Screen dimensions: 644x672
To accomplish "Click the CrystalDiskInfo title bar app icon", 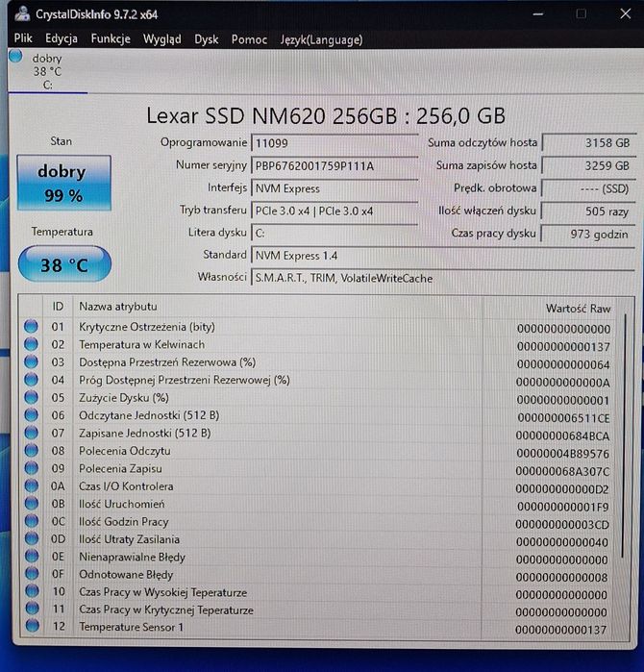I will (22, 13).
